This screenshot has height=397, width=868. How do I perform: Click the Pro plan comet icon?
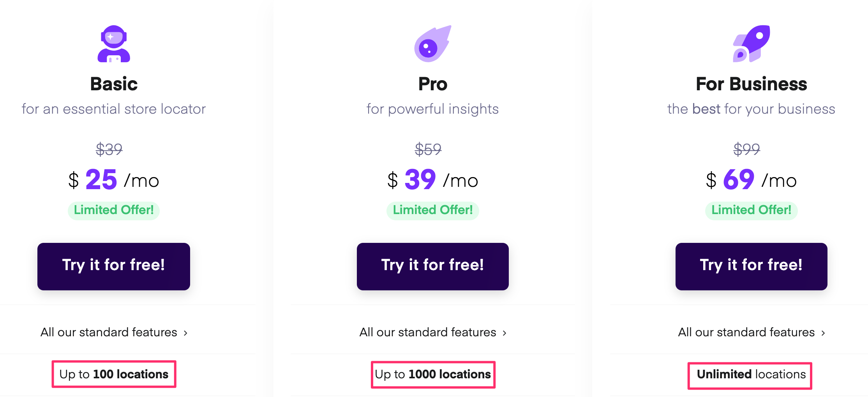pyautogui.click(x=432, y=44)
